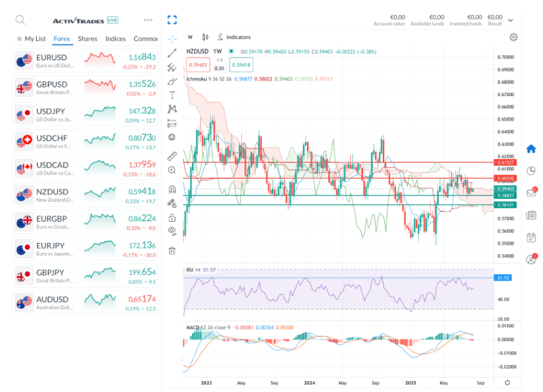
Task: Enable the magnet snapping mode
Action: 172,189
